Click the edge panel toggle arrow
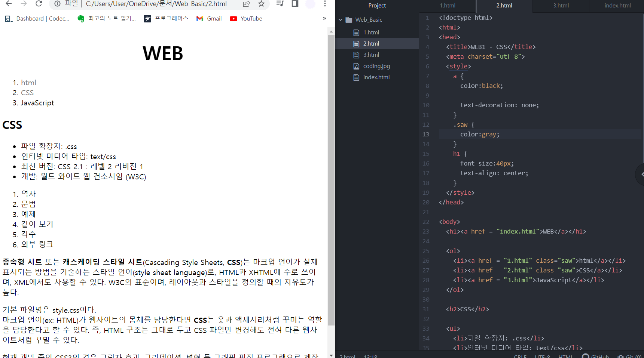Viewport: 644px width, 358px height. 640,175
